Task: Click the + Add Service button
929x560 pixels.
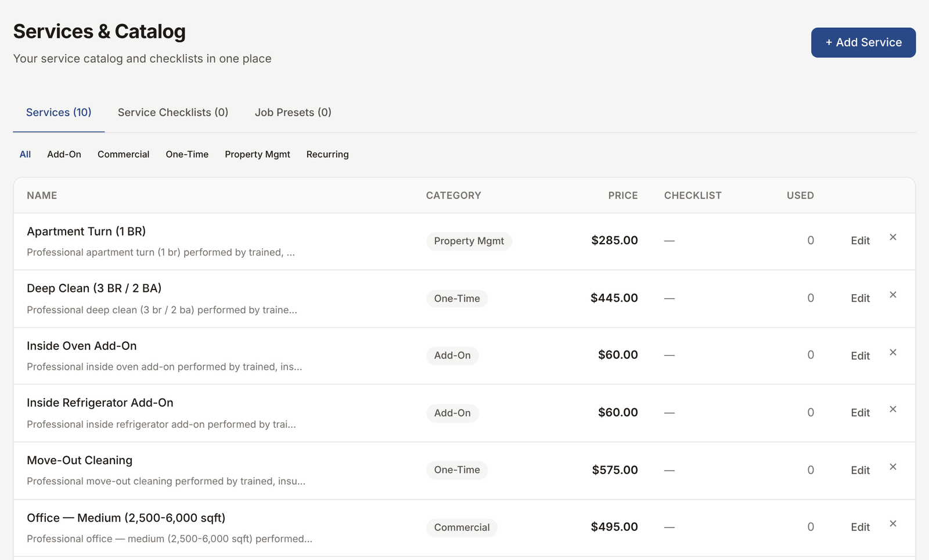Action: click(863, 42)
